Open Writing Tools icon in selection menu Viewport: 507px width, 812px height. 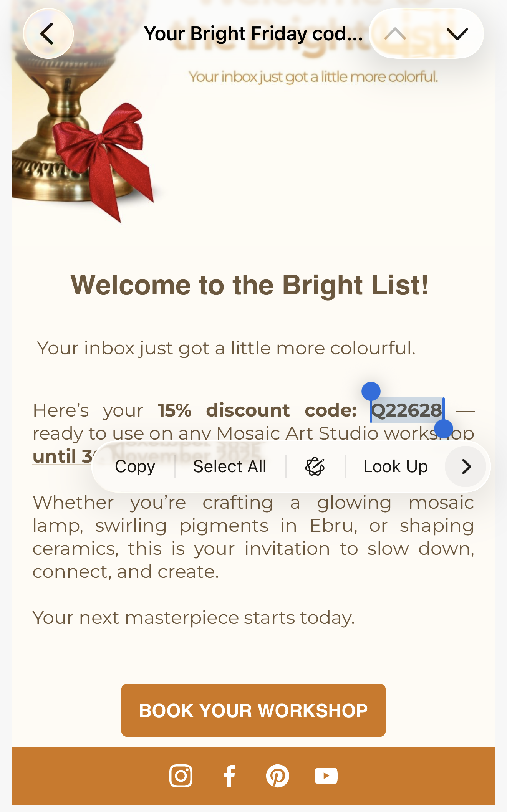tap(315, 466)
